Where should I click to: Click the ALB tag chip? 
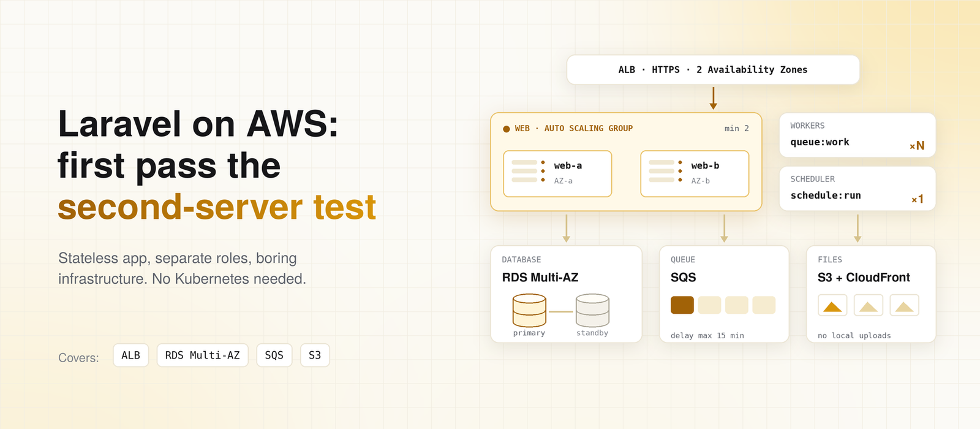pyautogui.click(x=131, y=355)
